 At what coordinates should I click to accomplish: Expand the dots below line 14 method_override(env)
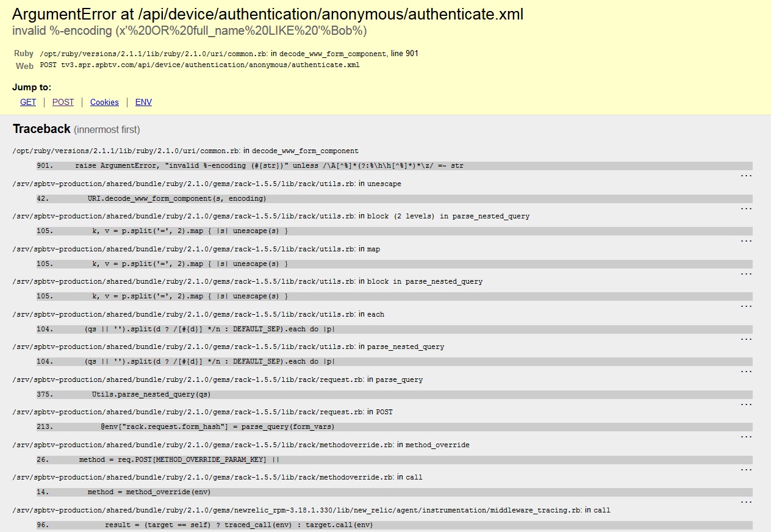[x=746, y=501]
